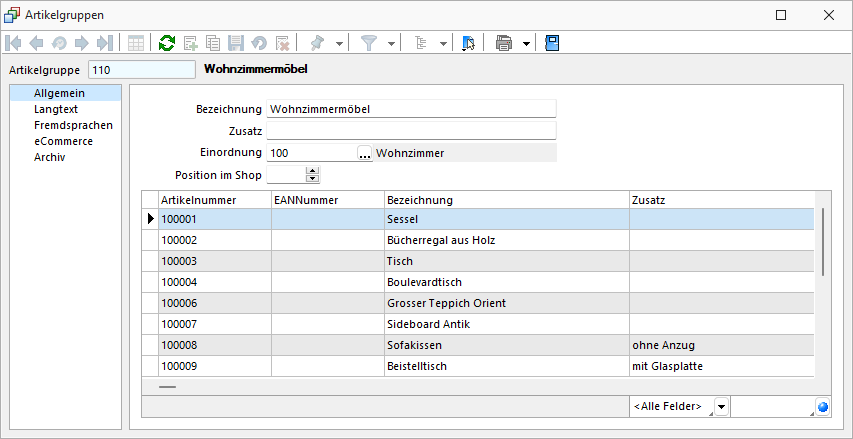Open the Langtext page

click(56, 109)
